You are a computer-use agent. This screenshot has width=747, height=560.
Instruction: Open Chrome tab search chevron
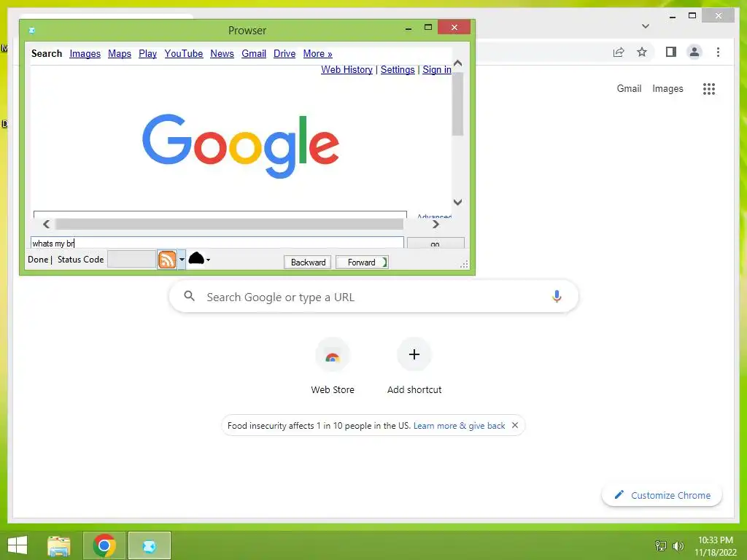[x=646, y=26]
